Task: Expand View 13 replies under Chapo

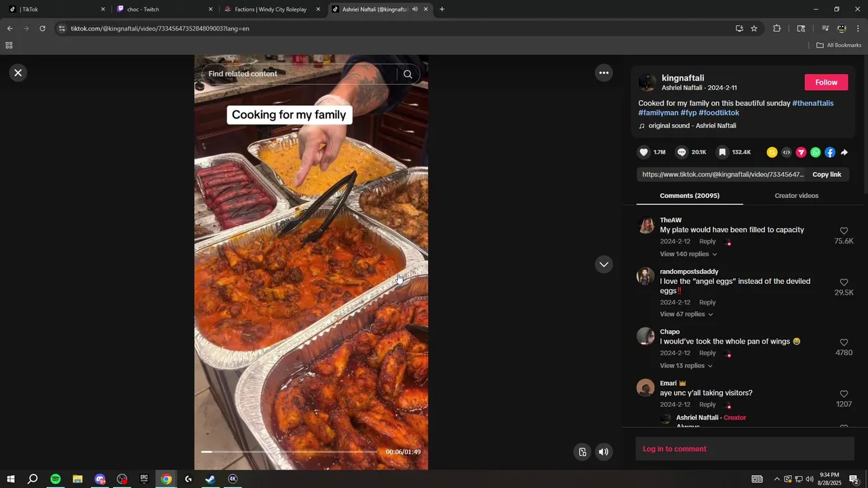Action: [686, 366]
